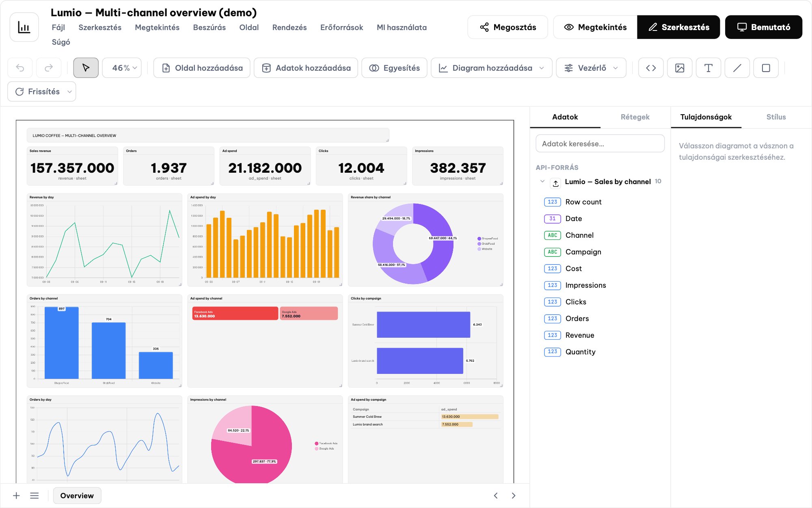
Task: Open the Súgó menu
Action: [x=61, y=42]
